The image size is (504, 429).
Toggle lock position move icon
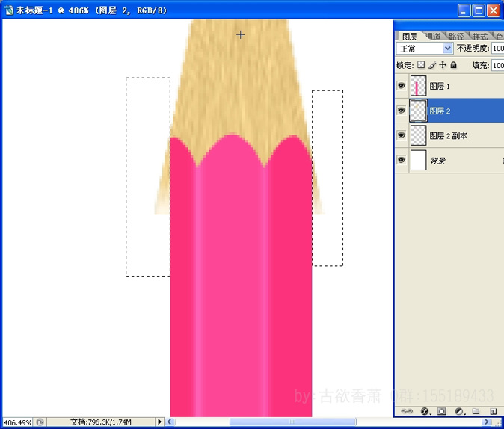pos(443,65)
